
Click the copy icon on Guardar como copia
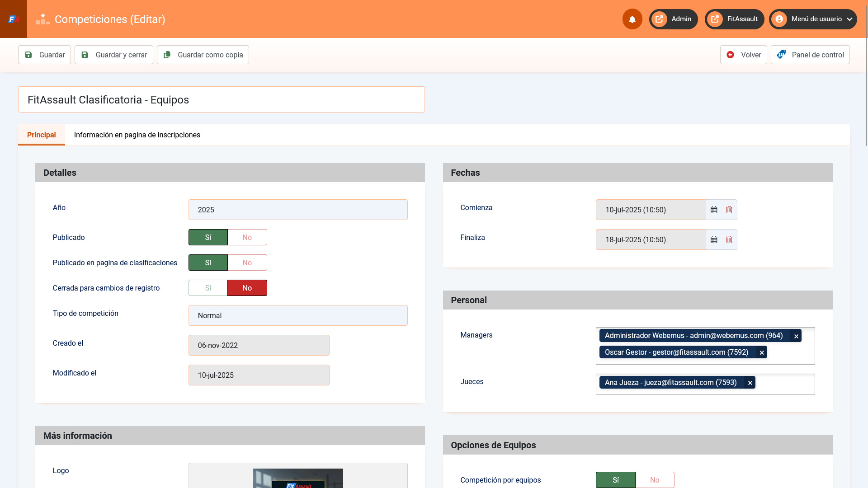[x=167, y=55]
